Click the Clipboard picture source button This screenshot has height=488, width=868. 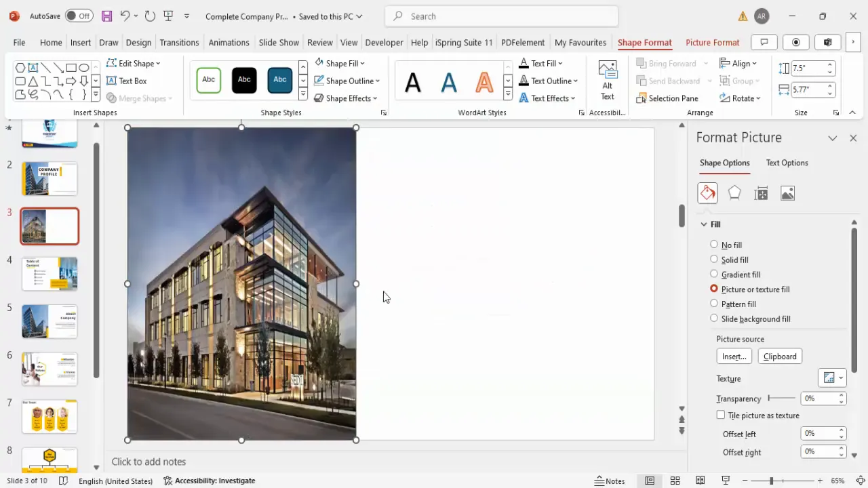(780, 357)
